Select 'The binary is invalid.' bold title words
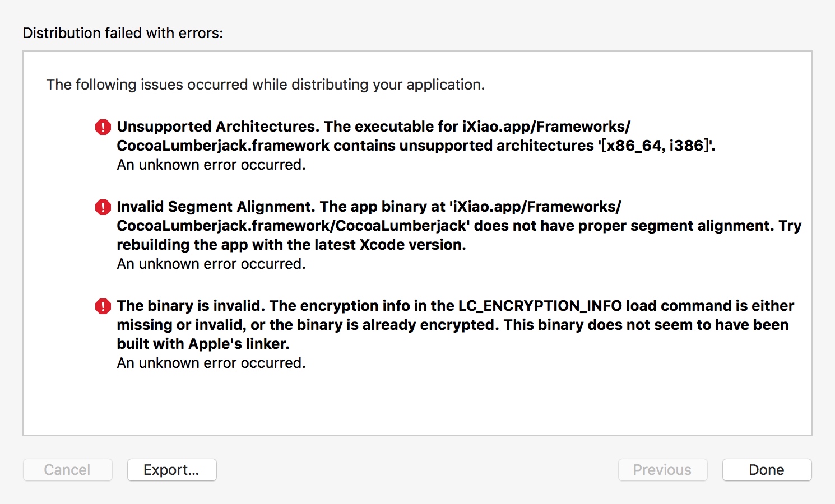 coord(191,306)
